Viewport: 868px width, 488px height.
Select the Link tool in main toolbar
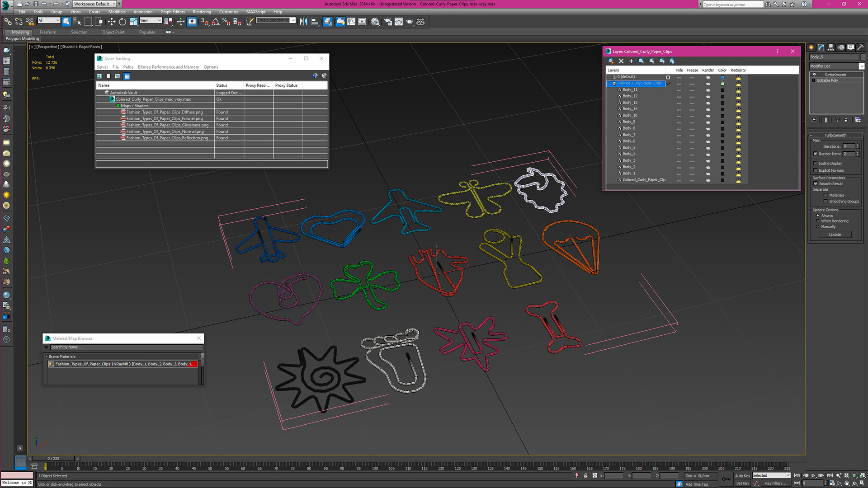tap(8, 22)
